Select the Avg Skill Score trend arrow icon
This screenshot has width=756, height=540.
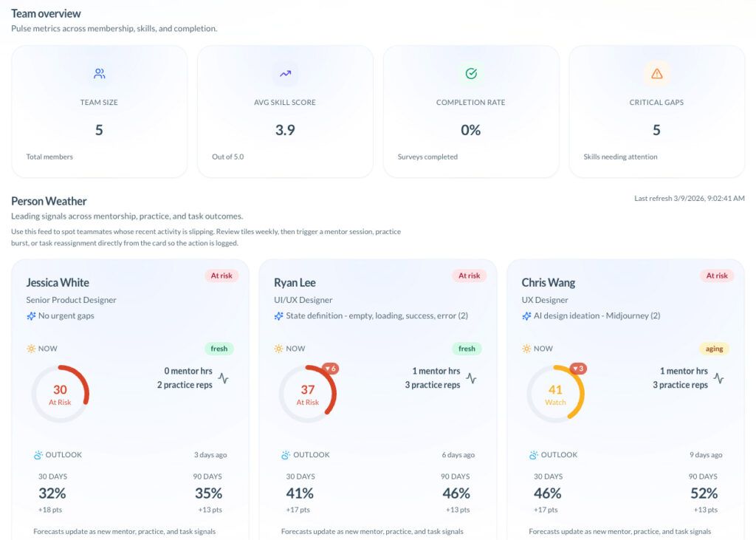pos(285,73)
